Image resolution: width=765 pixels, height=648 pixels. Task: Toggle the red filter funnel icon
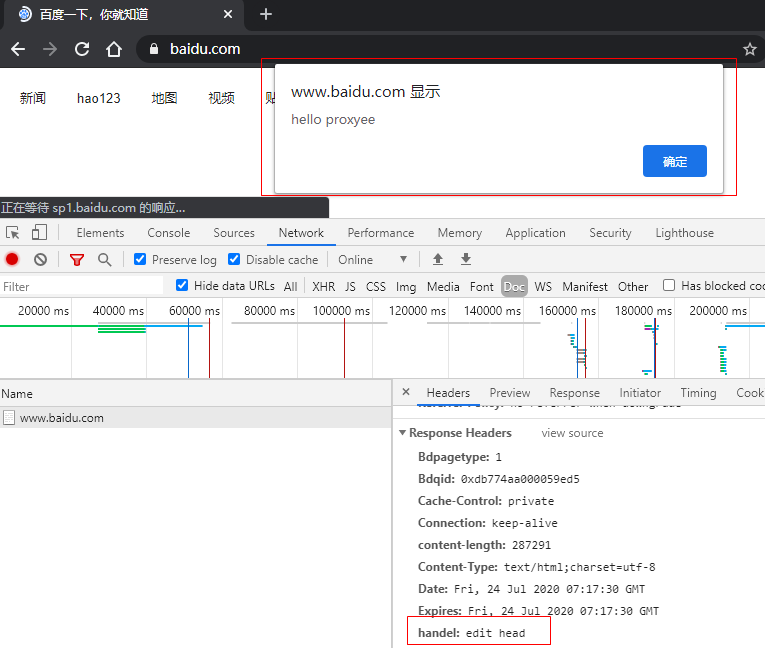77,259
